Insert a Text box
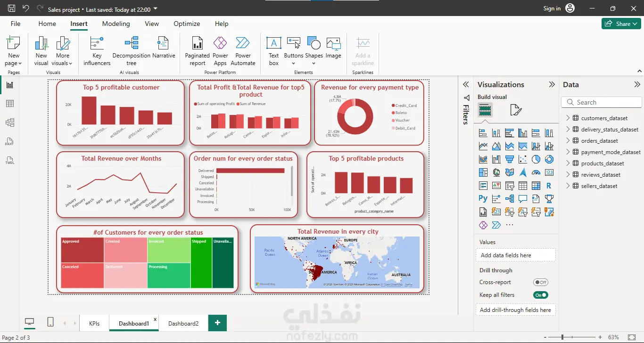The width and height of the screenshot is (644, 343). 273,51
